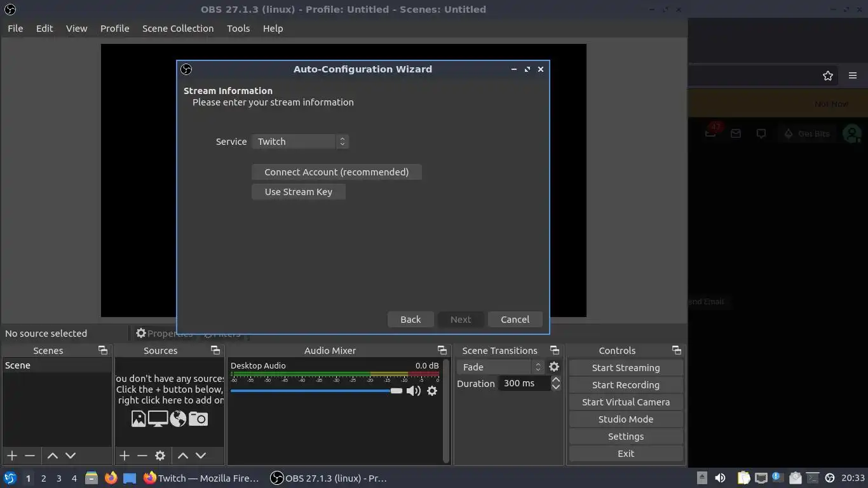The image size is (868, 488).
Task: Move scene down in Scenes panel
Action: [71, 456]
